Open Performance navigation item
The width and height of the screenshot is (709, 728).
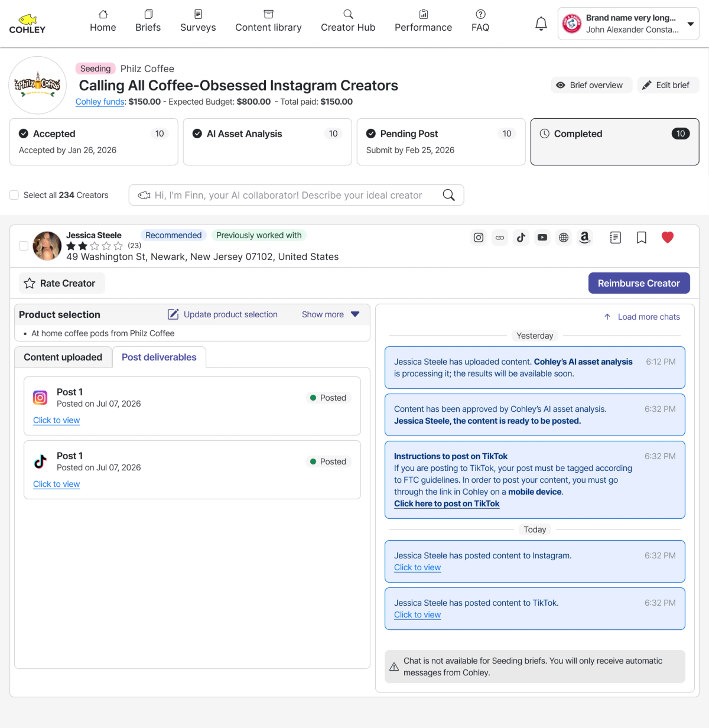click(x=424, y=21)
